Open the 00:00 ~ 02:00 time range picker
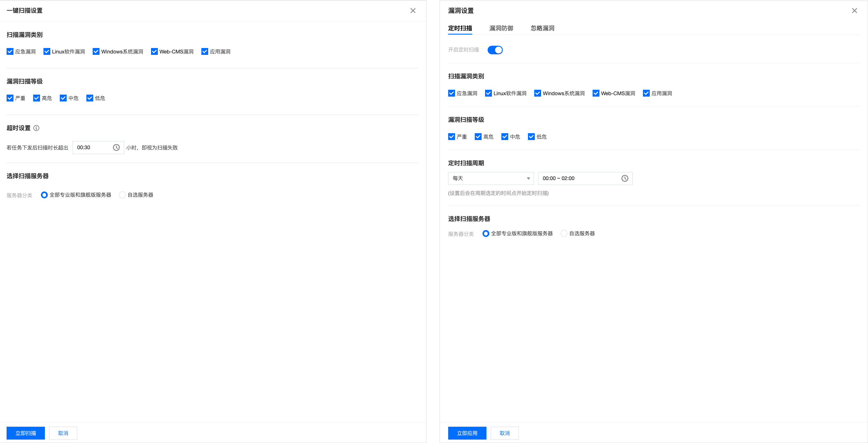 579,178
